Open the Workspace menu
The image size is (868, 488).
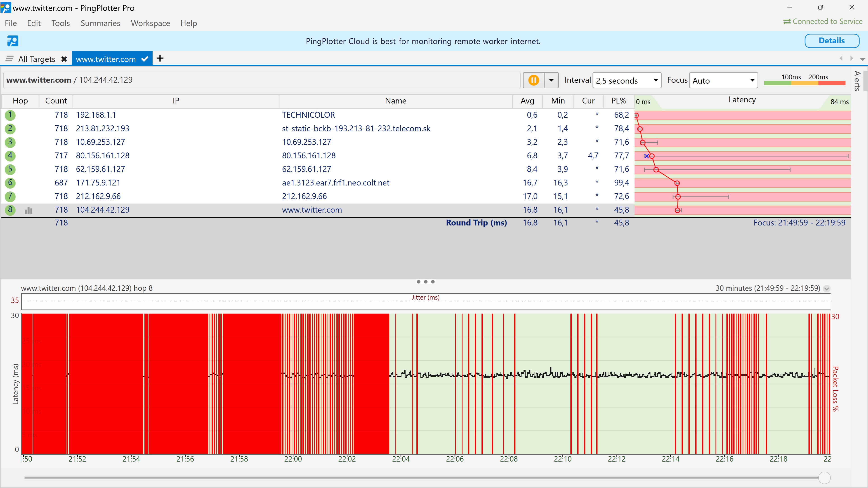(150, 23)
